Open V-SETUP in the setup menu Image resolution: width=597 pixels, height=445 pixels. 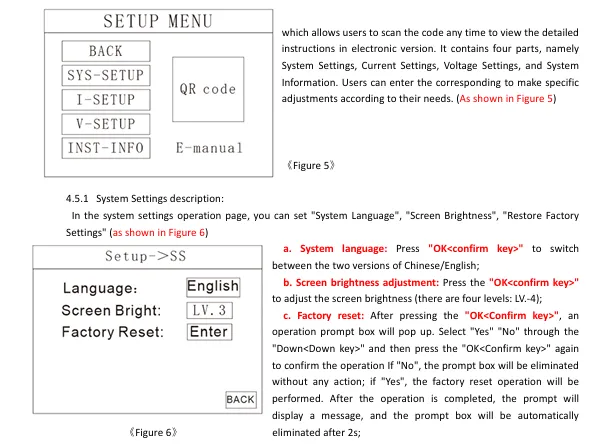tap(106, 124)
